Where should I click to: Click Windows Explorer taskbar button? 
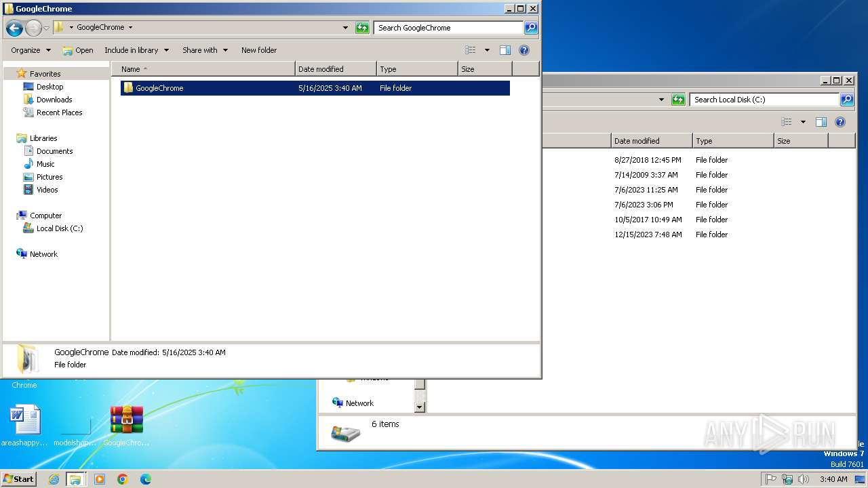click(75, 479)
